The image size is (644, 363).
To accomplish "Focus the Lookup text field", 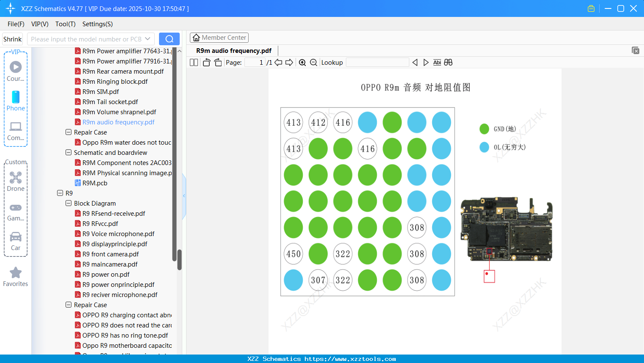I will pyautogui.click(x=378, y=63).
